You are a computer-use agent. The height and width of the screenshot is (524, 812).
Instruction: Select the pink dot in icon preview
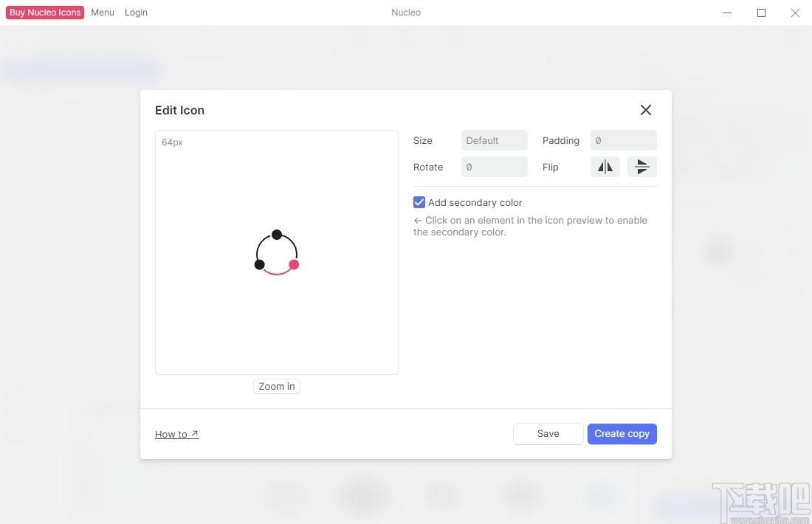pyautogui.click(x=294, y=264)
